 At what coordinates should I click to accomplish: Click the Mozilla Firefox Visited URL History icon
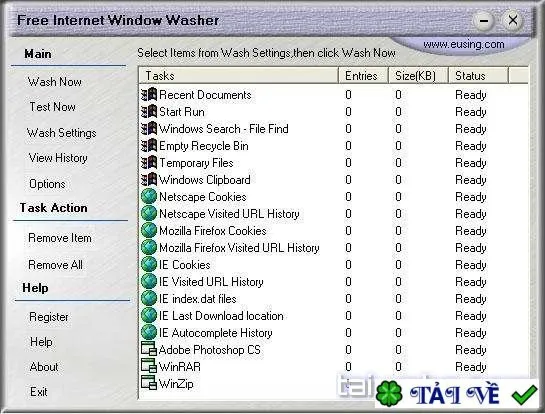coord(149,247)
